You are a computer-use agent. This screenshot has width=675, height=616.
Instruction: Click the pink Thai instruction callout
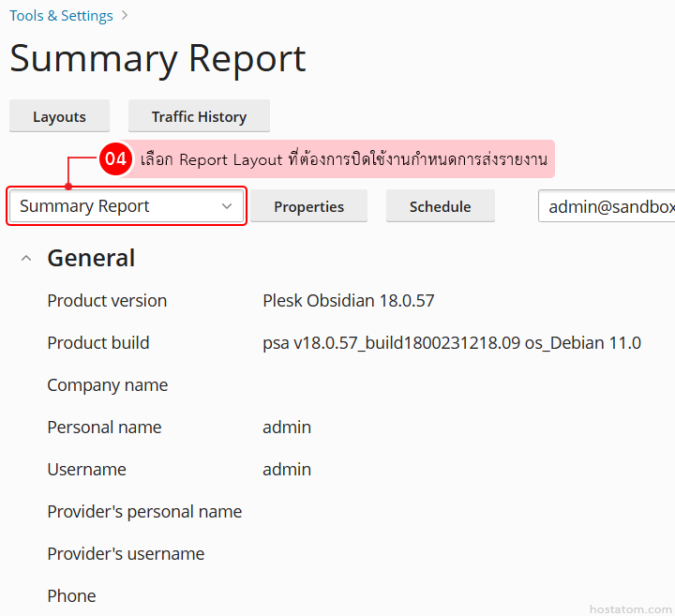[x=343, y=159]
